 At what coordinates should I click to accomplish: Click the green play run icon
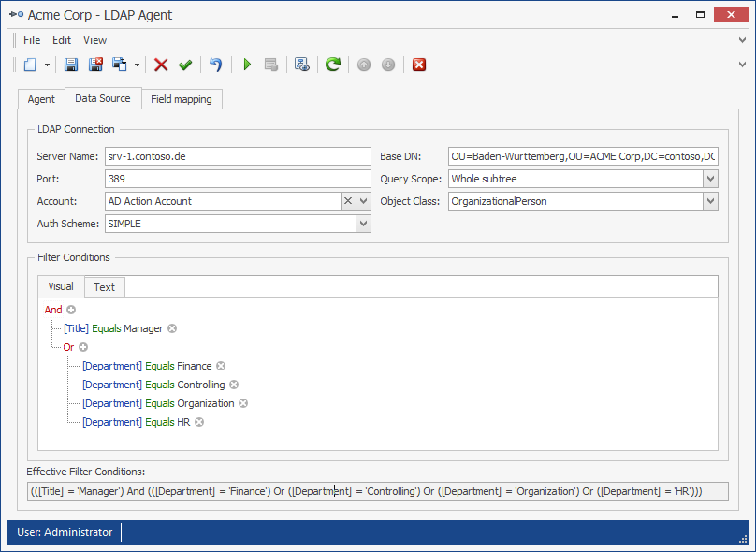coord(247,65)
